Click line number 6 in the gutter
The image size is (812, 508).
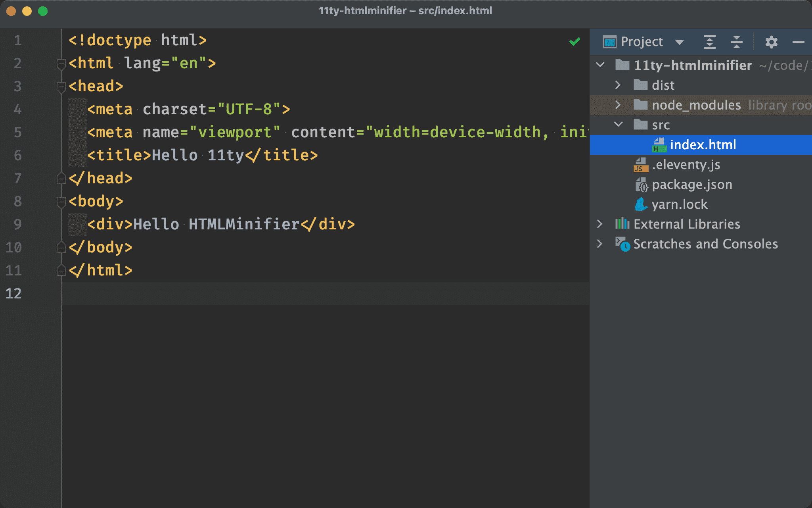point(18,155)
